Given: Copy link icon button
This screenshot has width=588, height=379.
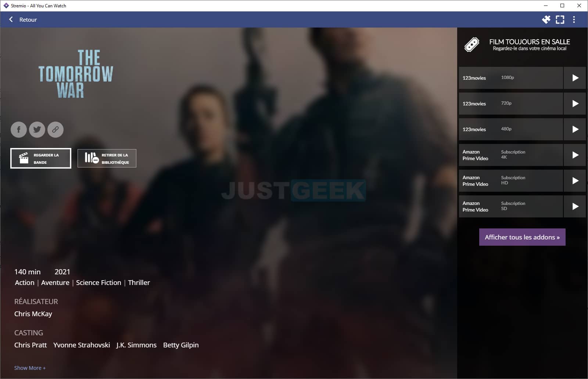Looking at the screenshot, I should [x=55, y=130].
